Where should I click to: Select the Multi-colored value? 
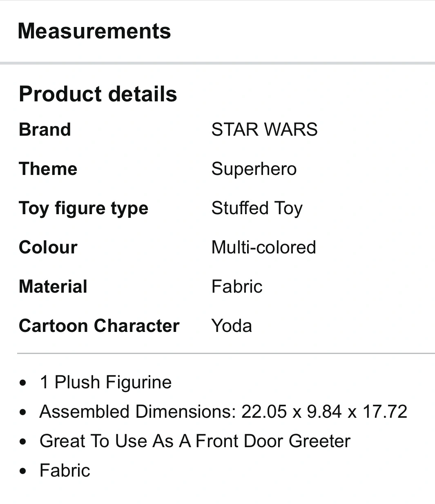point(263,248)
